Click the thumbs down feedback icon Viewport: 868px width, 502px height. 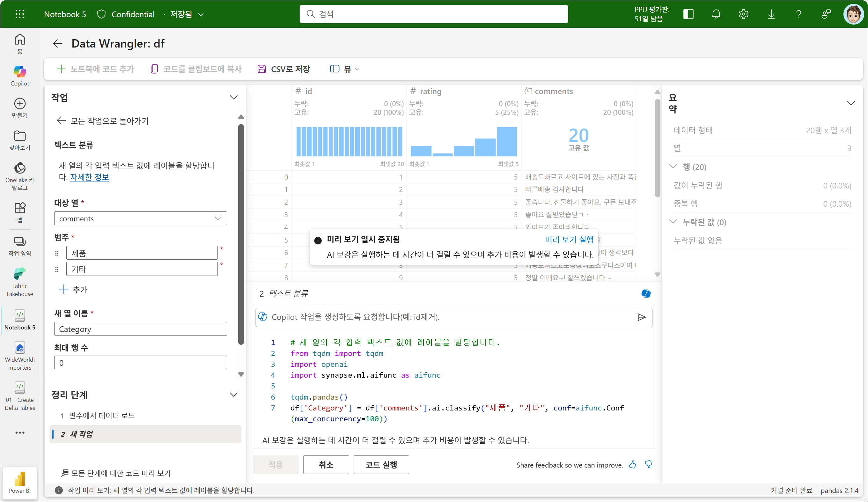[648, 464]
